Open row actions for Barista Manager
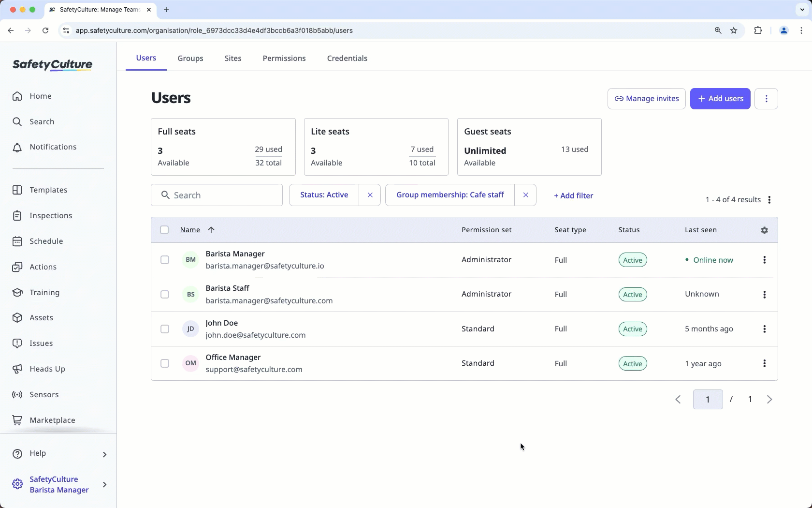The width and height of the screenshot is (812, 508). coord(764,260)
